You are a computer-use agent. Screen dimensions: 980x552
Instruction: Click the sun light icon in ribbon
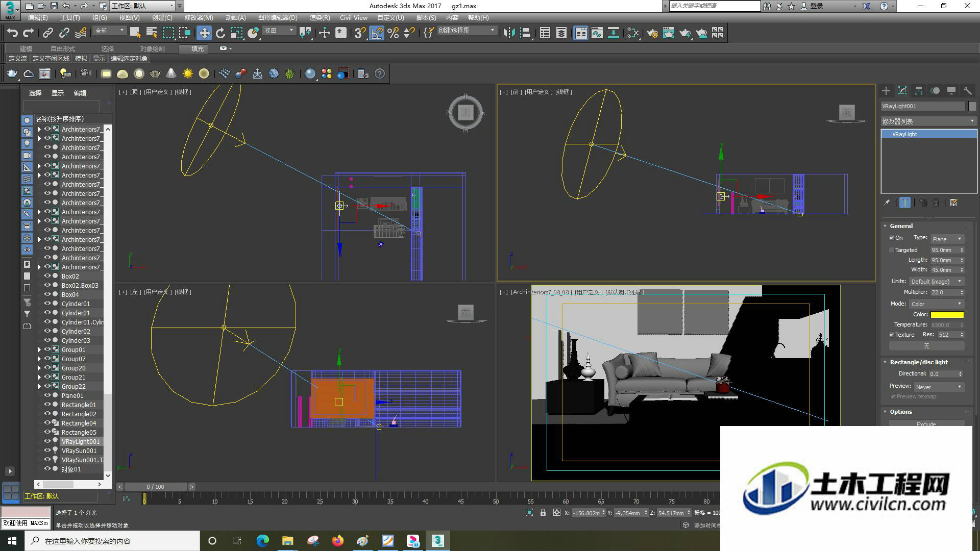[x=188, y=74]
